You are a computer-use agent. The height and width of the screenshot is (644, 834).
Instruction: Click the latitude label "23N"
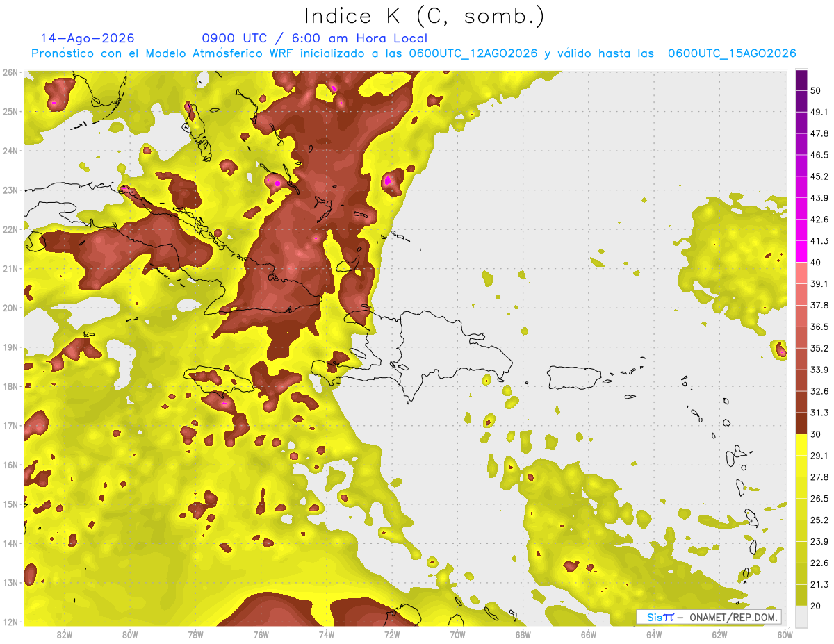[x=10, y=190]
